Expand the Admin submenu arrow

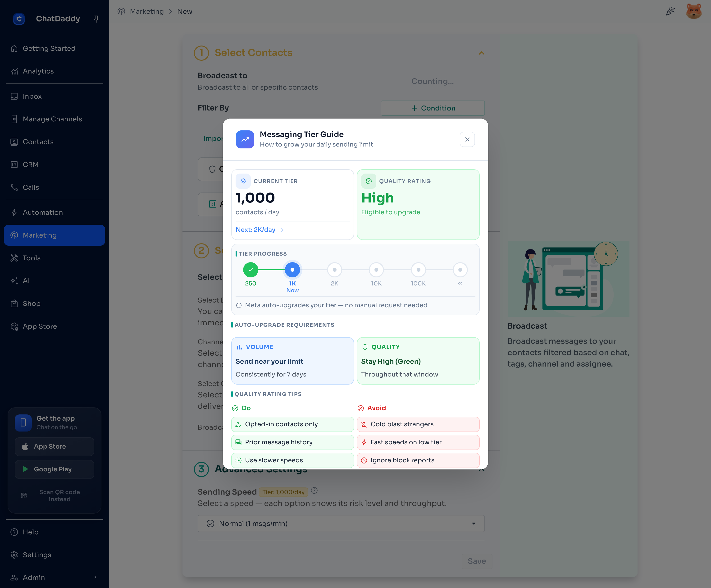[96, 577]
